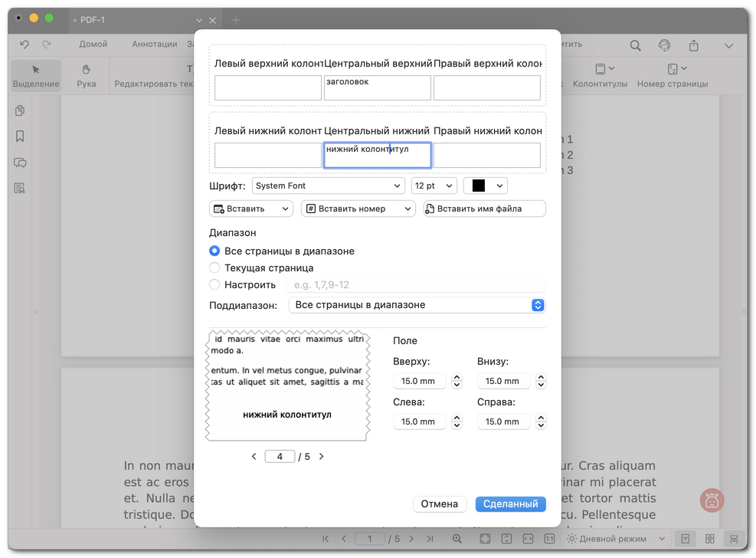Open the Аннотации tab
Screen dimensions: 756x558
tap(154, 44)
